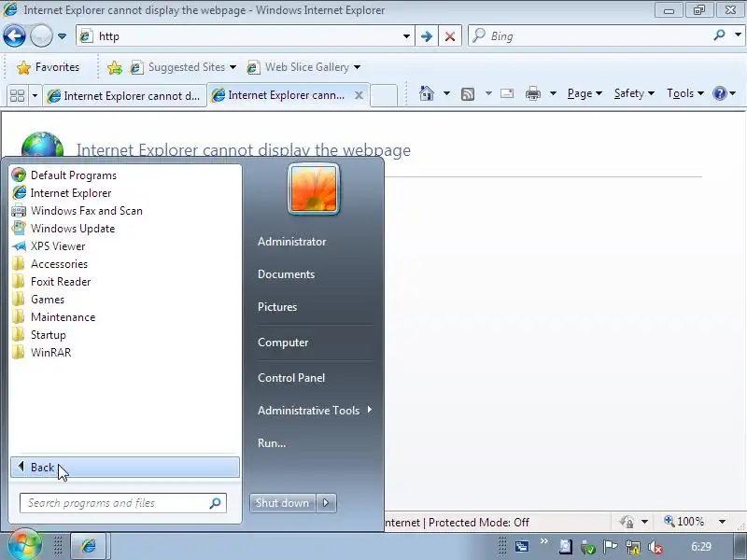Expand the Print dropdown arrow
Screen dimensions: 747x560
click(553, 93)
